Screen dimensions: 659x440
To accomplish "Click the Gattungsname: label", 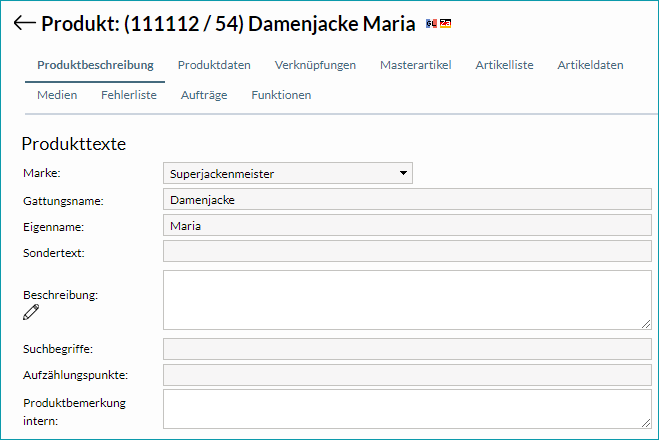I will 63,201.
